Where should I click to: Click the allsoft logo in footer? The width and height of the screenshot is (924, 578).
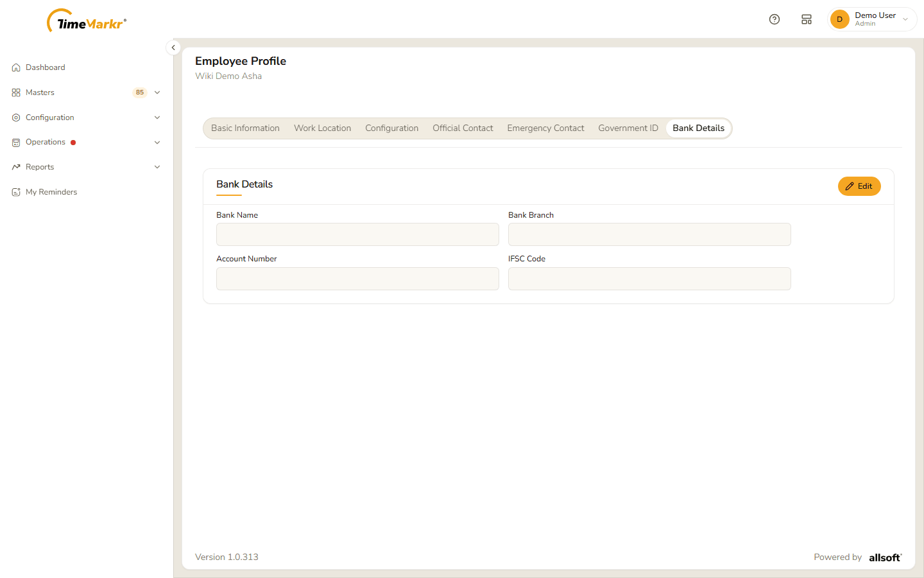[886, 557]
